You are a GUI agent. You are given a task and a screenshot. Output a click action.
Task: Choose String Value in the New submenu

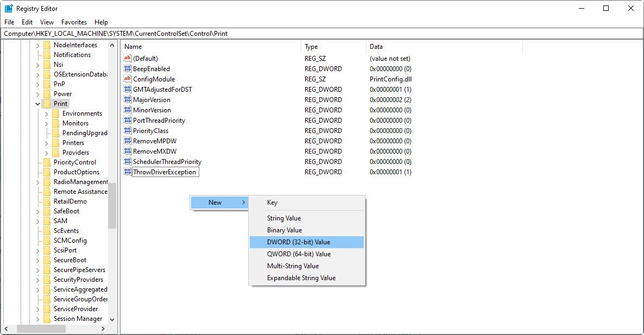click(307, 218)
